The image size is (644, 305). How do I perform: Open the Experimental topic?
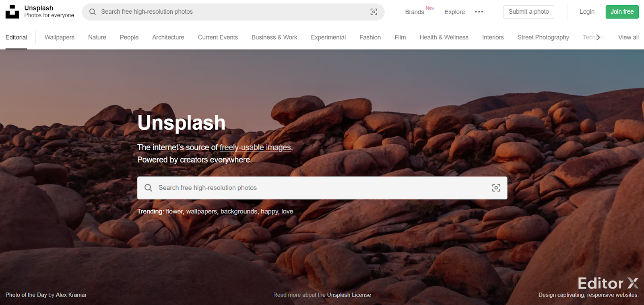click(328, 37)
